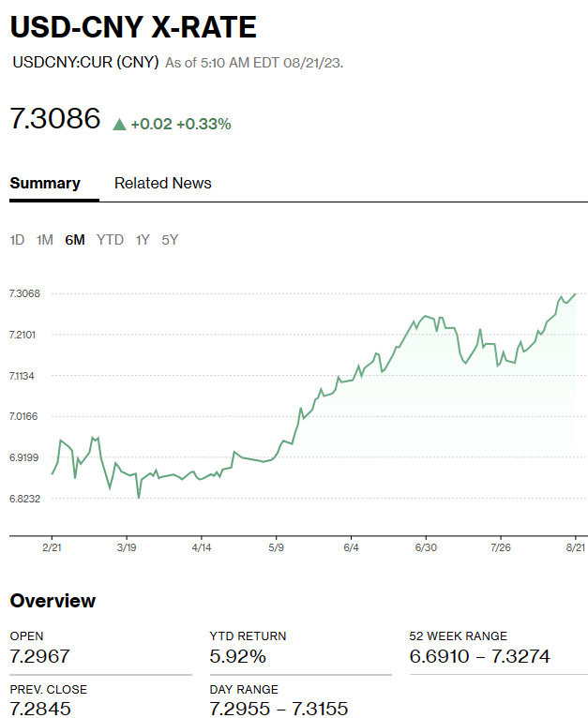Click the green up-arrow triangle beside the price change
The image size is (588, 718).
pos(119,124)
